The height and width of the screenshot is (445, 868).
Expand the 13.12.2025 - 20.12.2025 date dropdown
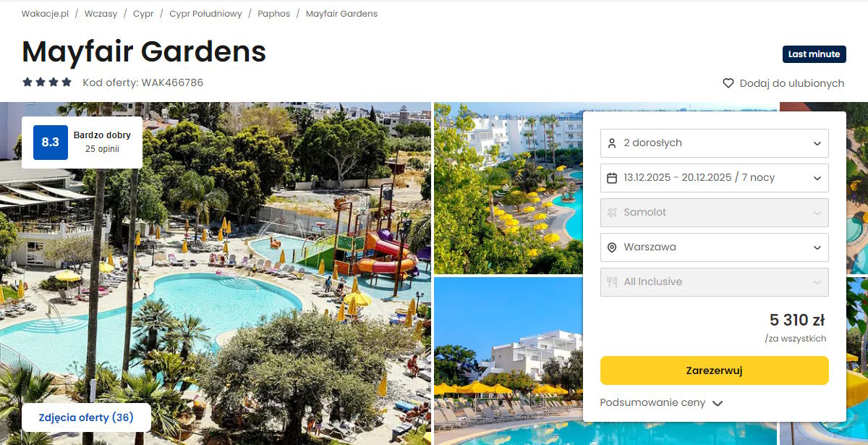point(715,178)
